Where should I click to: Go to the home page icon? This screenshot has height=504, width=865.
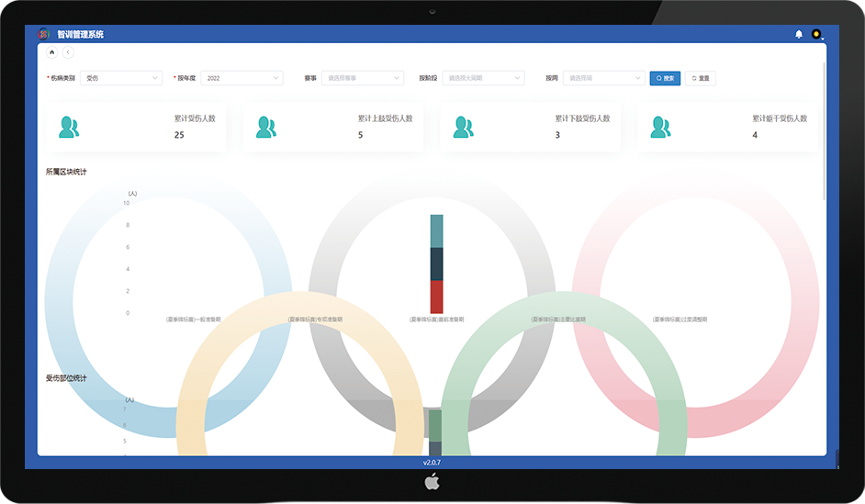click(x=51, y=52)
